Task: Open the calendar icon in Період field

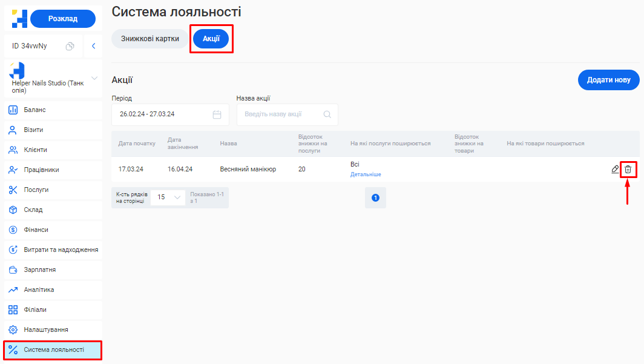Action: pyautogui.click(x=217, y=114)
